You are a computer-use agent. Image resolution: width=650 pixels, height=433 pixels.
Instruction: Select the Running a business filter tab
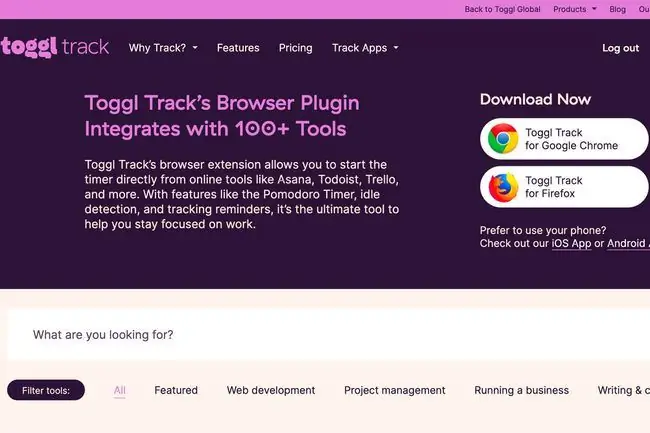pyautogui.click(x=521, y=390)
